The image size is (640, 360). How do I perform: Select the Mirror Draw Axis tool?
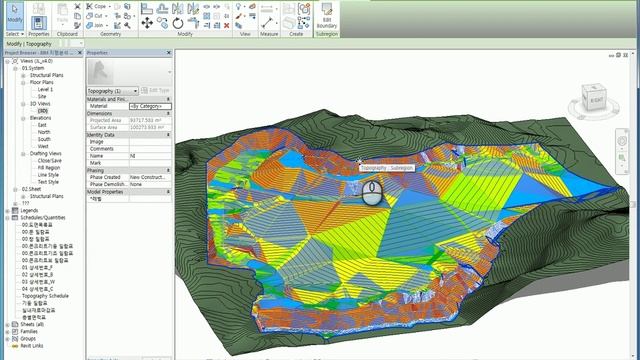[x=193, y=8]
